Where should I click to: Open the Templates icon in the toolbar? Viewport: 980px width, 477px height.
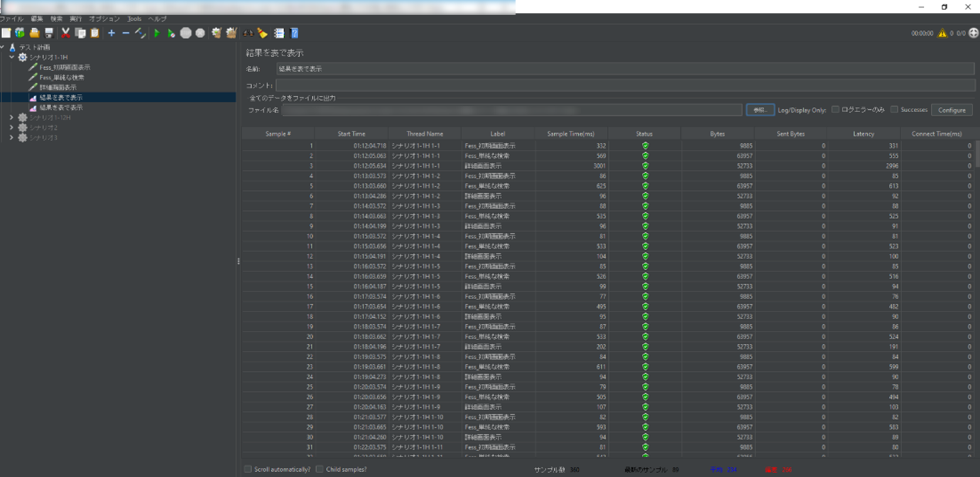click(20, 33)
